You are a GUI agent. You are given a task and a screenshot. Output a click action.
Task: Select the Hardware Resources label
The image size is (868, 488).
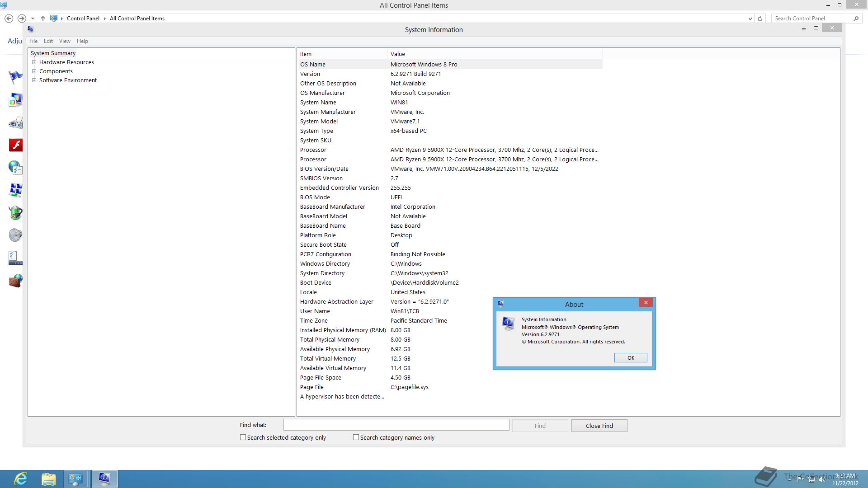tap(66, 62)
